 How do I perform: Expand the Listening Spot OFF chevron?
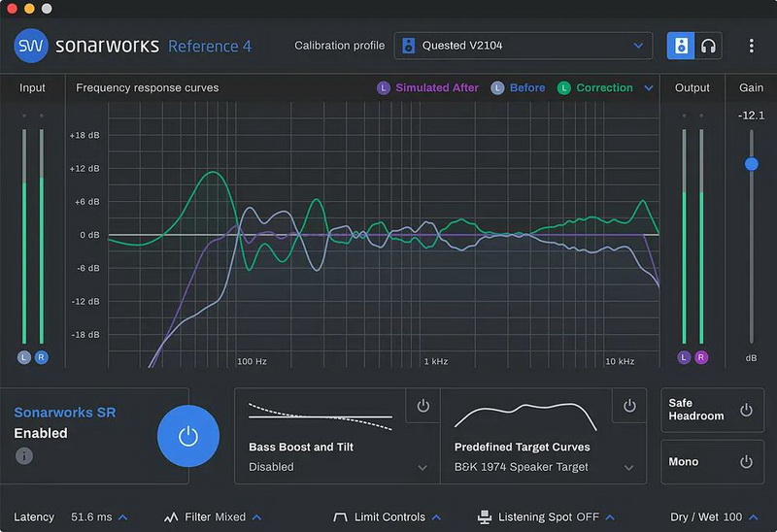610,517
